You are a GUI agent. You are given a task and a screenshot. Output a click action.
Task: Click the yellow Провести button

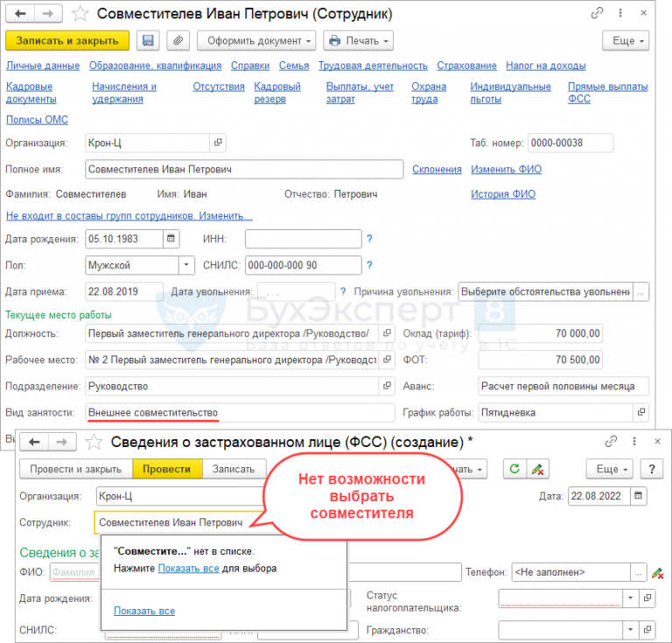[166, 469]
